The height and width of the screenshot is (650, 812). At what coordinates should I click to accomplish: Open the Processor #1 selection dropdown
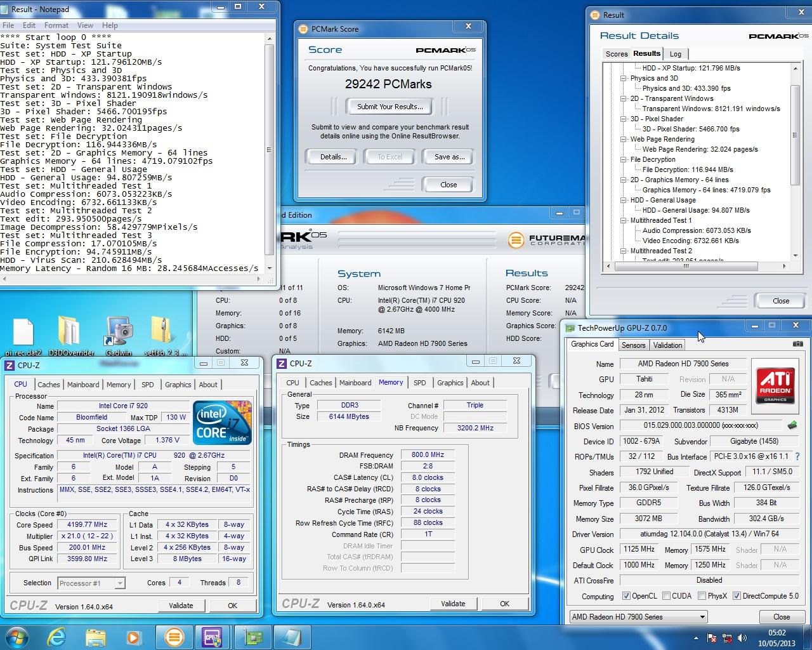click(91, 583)
